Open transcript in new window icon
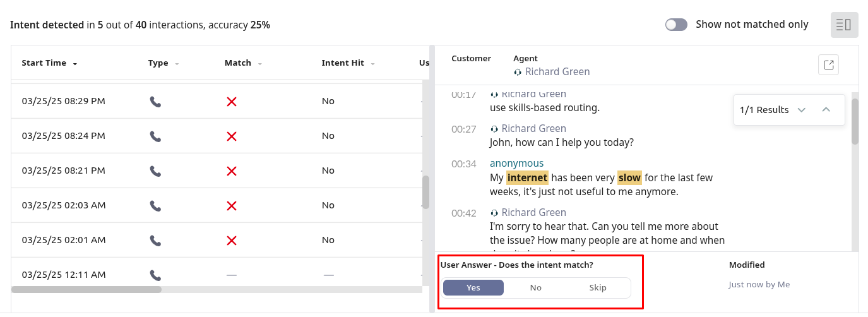The height and width of the screenshot is (317, 868). pos(828,64)
